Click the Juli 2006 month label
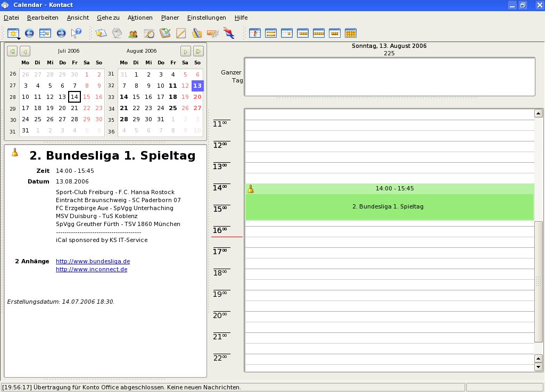Viewport: 545px width, 392px height. point(69,51)
